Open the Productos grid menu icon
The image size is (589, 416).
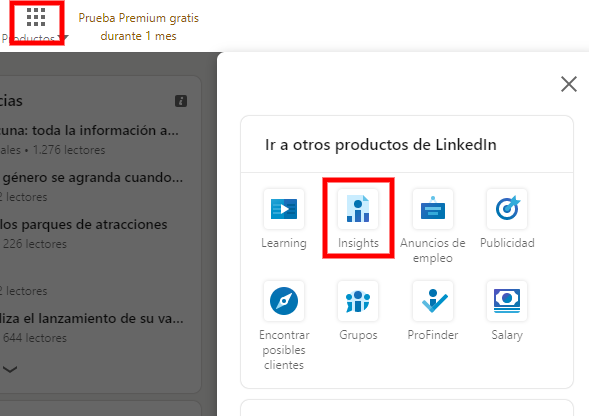tap(36, 17)
